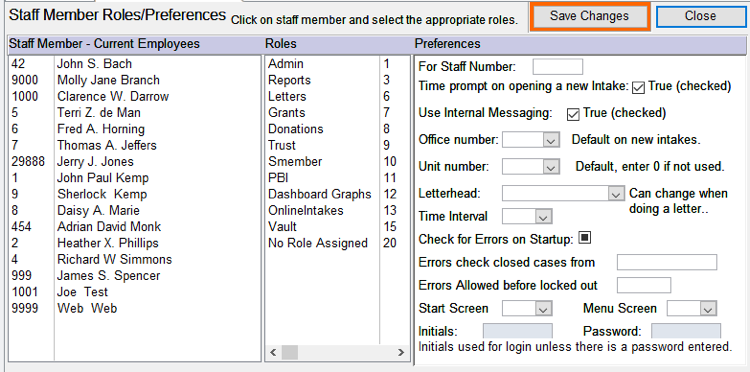Click the For Staff Number field
750x372 pixels.
pos(558,66)
